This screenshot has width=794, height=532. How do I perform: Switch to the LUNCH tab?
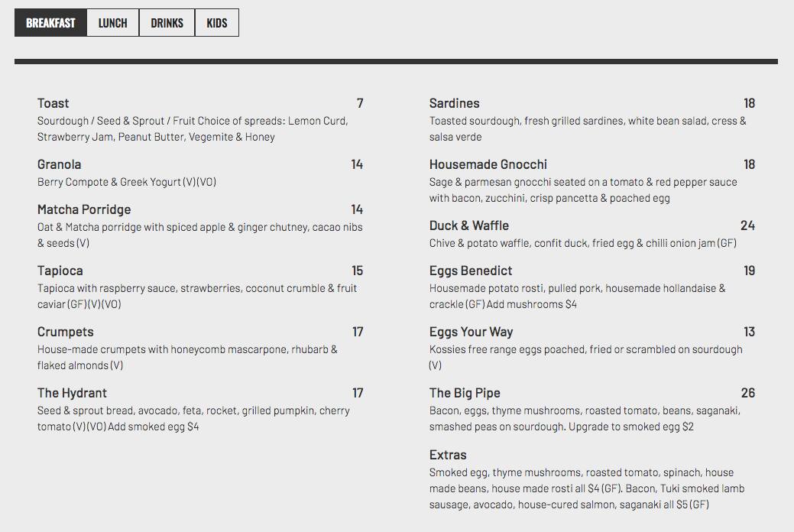click(112, 23)
